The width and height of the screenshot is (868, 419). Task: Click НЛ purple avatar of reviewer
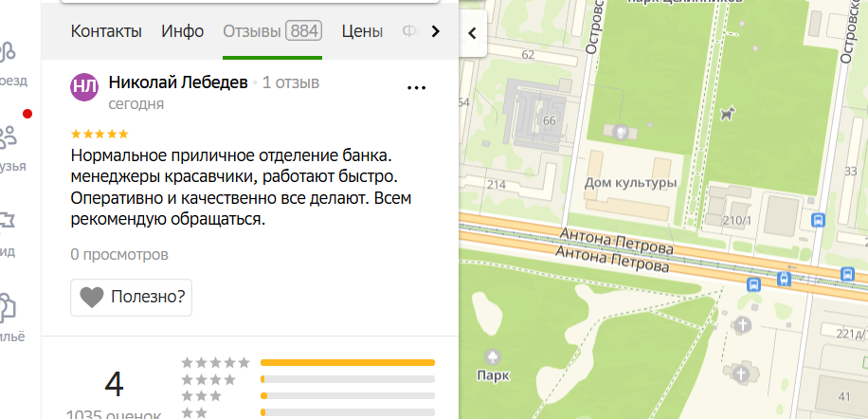pos(84,87)
